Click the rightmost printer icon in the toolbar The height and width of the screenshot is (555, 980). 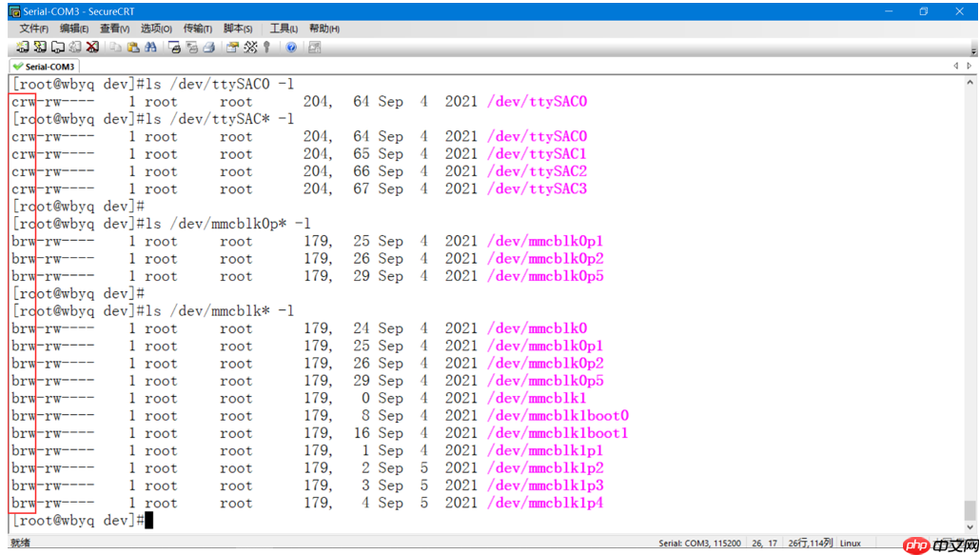(208, 47)
